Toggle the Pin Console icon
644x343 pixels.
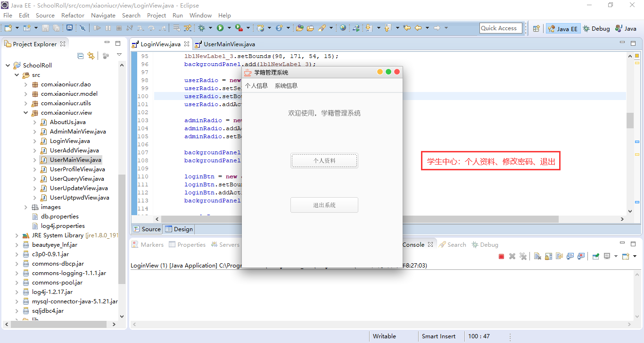(596, 256)
